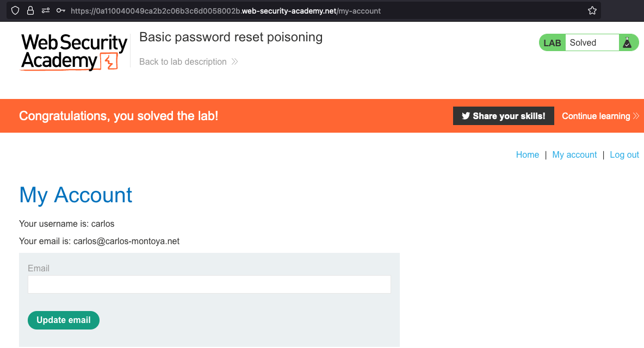Click the Share your skills button
This screenshot has height=348, width=644.
503,116
